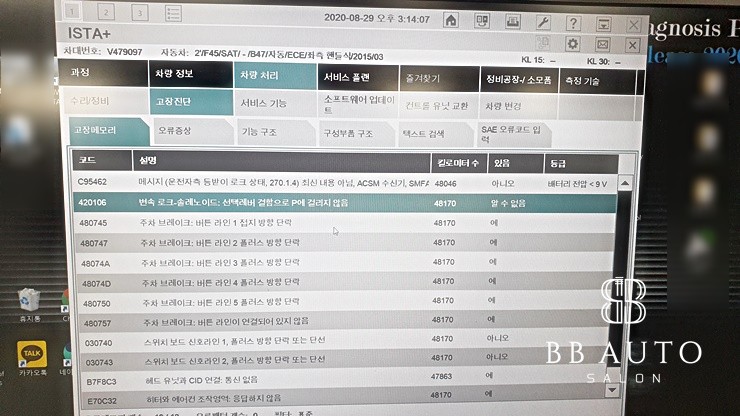This screenshot has height=416, width=740.
Task: Open the 차량 변경 sub-tab
Action: 519,107
